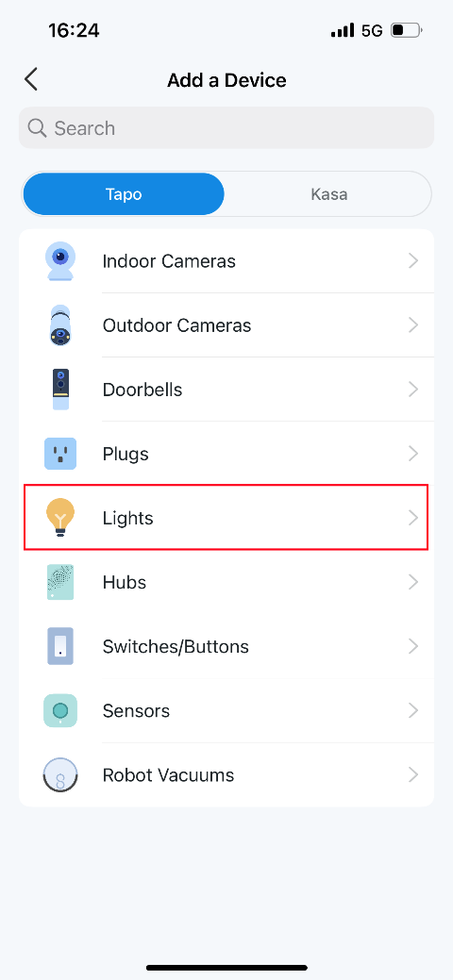Expand Indoor Cameras with its chevron
This screenshot has height=980, width=453.
pyautogui.click(x=413, y=260)
